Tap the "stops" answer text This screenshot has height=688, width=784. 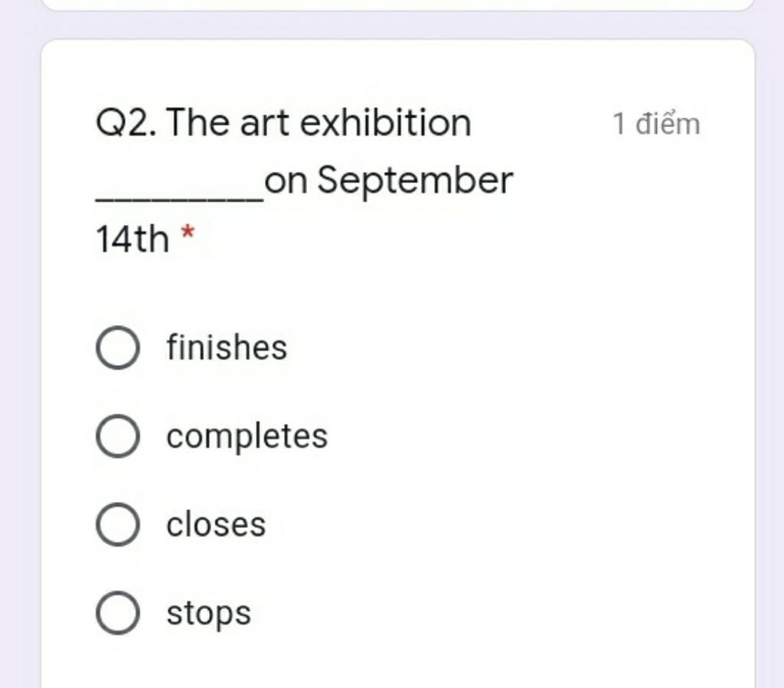click(208, 614)
